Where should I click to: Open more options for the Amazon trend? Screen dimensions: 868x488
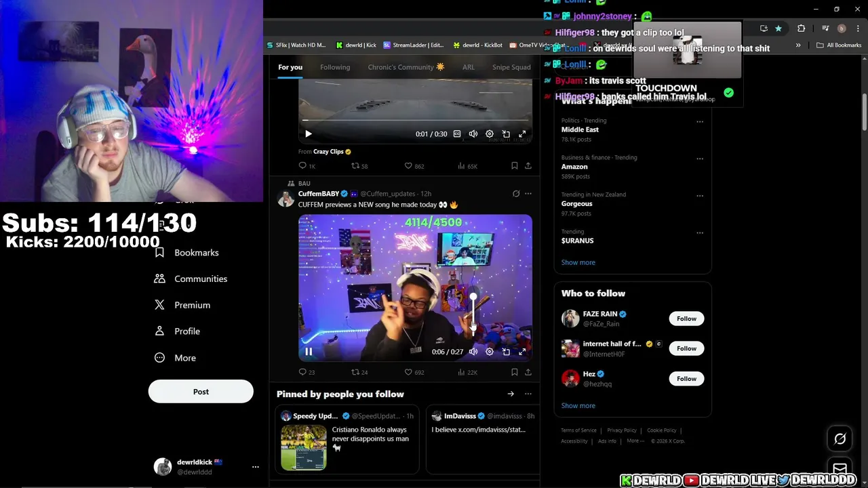tap(700, 159)
